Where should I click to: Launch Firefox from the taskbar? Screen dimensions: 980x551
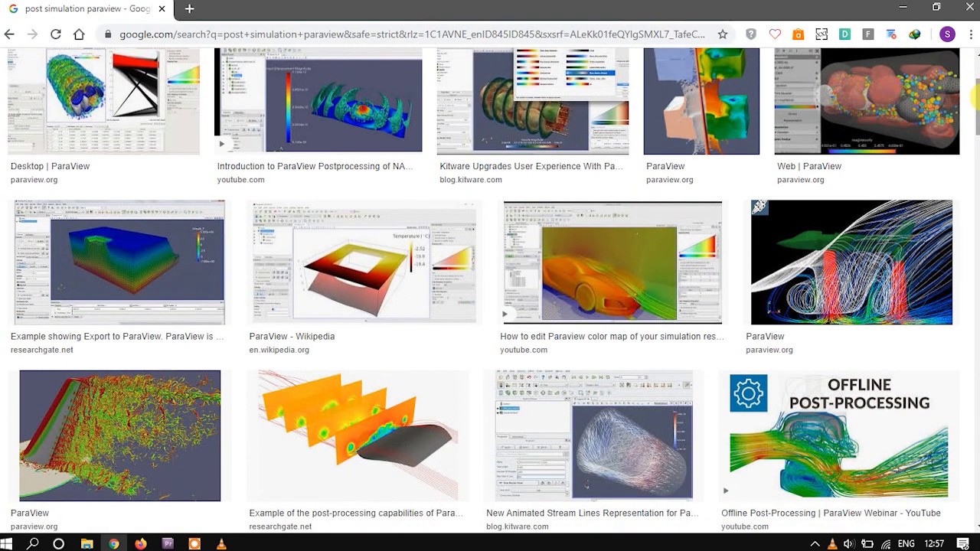coord(140,543)
